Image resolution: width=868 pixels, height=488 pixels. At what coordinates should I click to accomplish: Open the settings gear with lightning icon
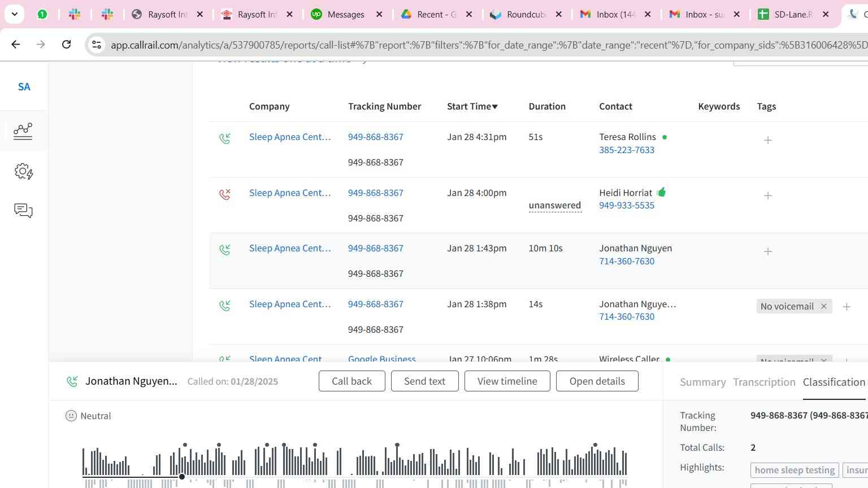click(x=23, y=171)
